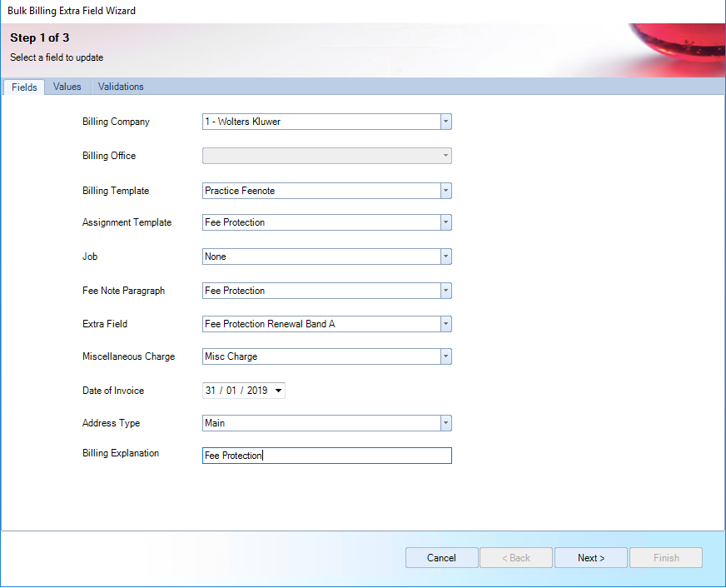Expand the Address Type dropdown
726x588 pixels.
tap(445, 423)
